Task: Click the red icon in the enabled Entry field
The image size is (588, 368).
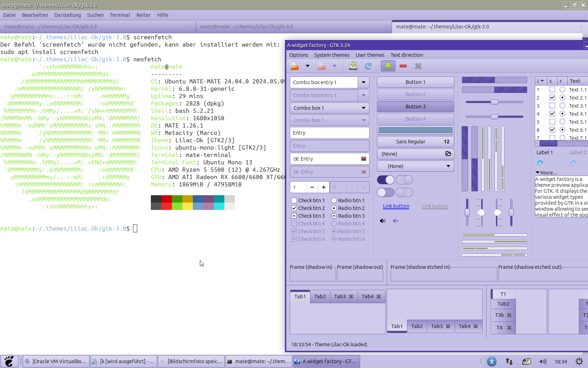Action: tap(364, 159)
